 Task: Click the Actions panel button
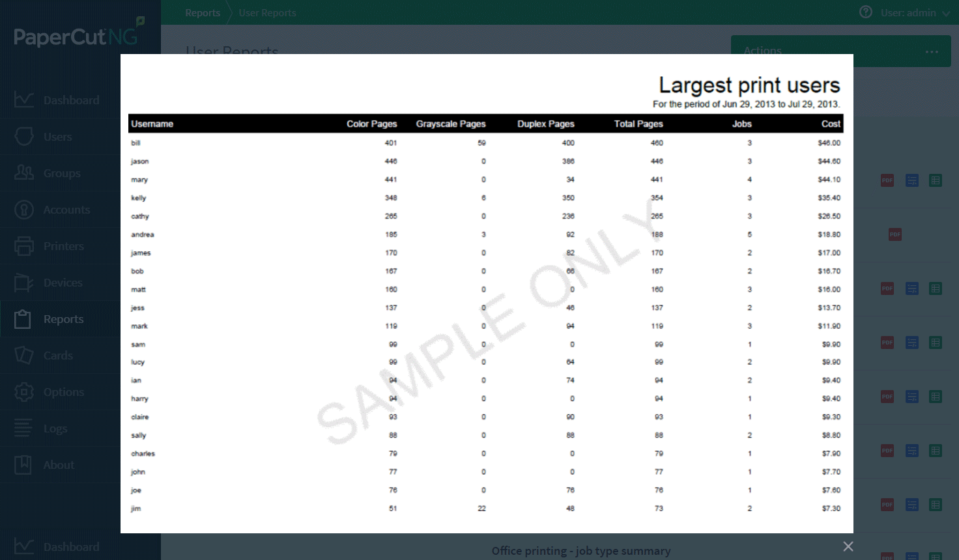840,51
